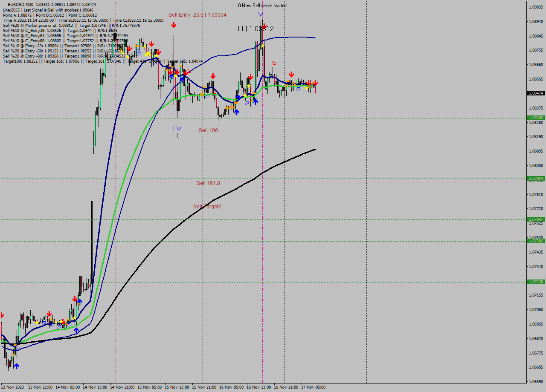Click the green dashed target line at 1.07238
Image resolution: width=546 pixels, height=392 pixels.
point(256,282)
